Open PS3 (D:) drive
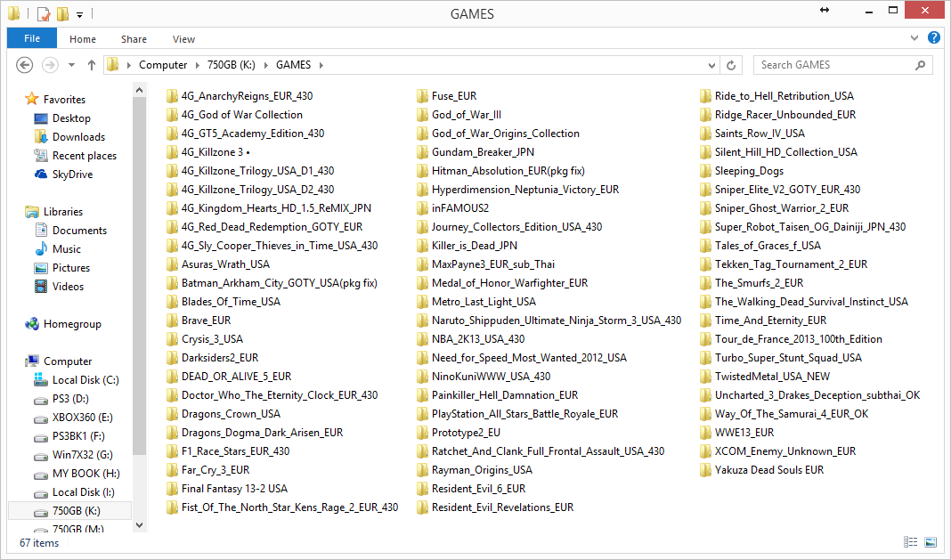This screenshot has width=951, height=560. (x=70, y=399)
